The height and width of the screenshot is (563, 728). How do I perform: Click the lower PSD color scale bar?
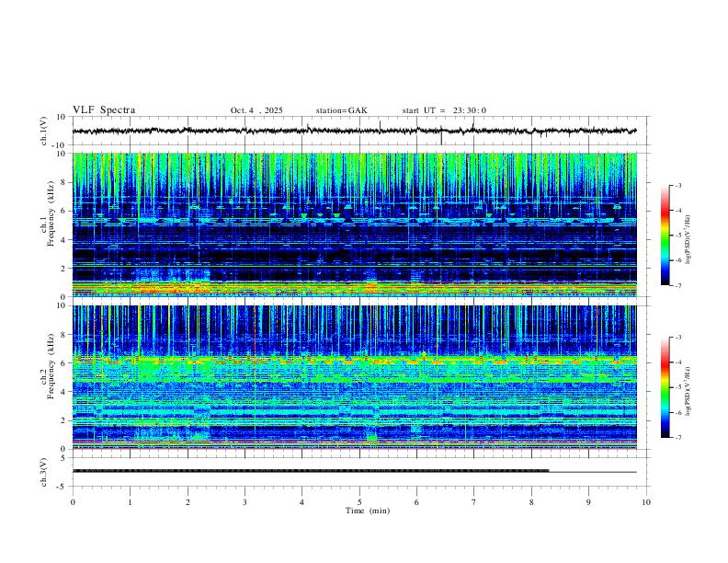(665, 387)
